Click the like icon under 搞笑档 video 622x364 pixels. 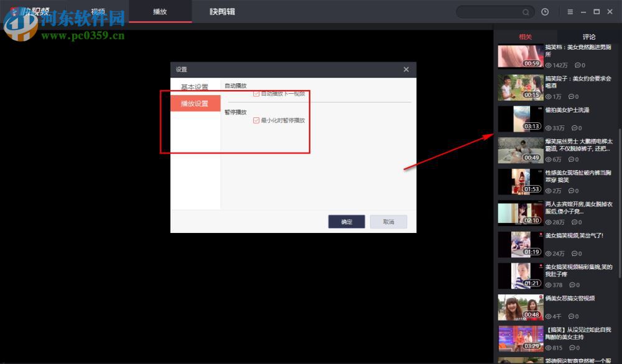coord(548,65)
